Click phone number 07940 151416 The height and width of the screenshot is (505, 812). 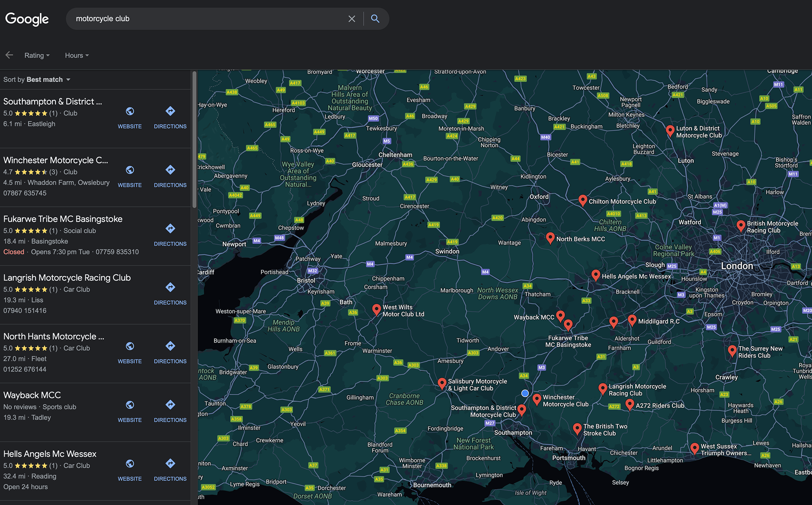point(25,311)
